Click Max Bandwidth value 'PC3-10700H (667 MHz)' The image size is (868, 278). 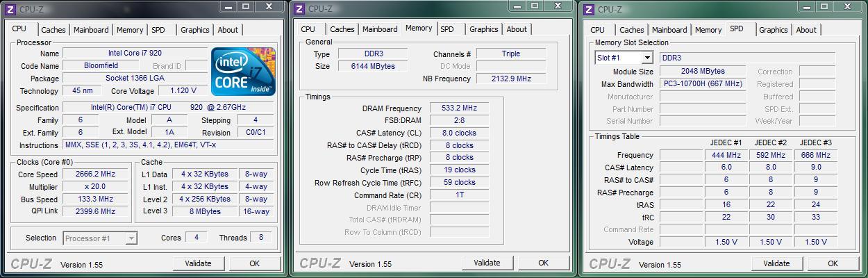pos(703,83)
